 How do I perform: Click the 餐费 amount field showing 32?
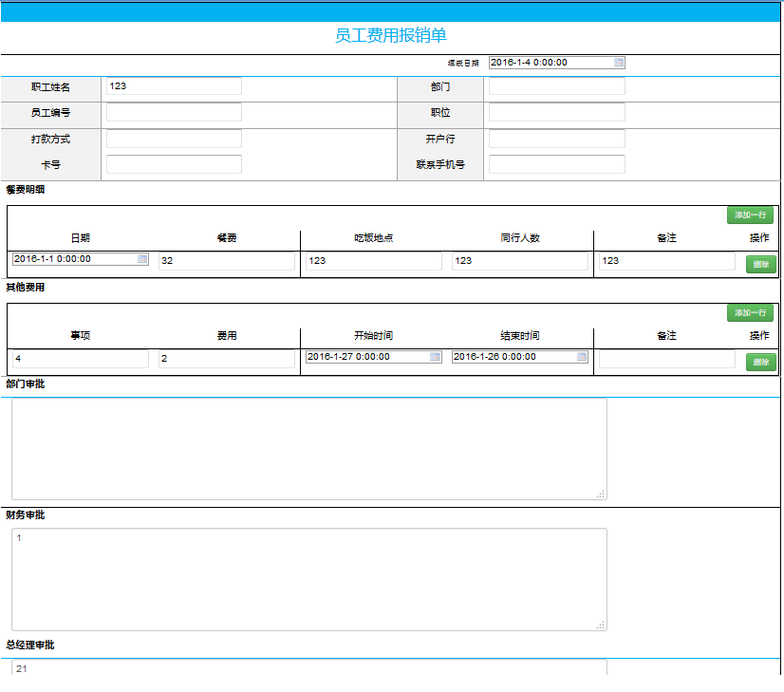coord(226,261)
